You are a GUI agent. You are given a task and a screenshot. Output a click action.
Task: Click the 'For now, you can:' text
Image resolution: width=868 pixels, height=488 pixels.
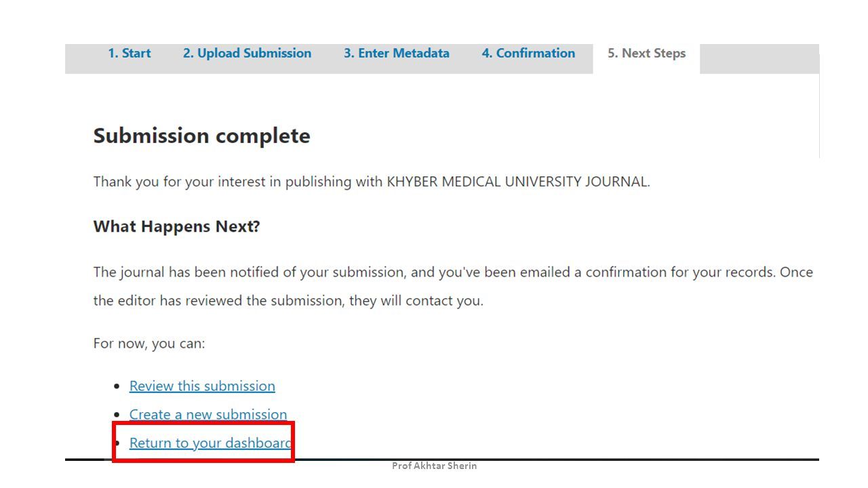click(x=149, y=343)
